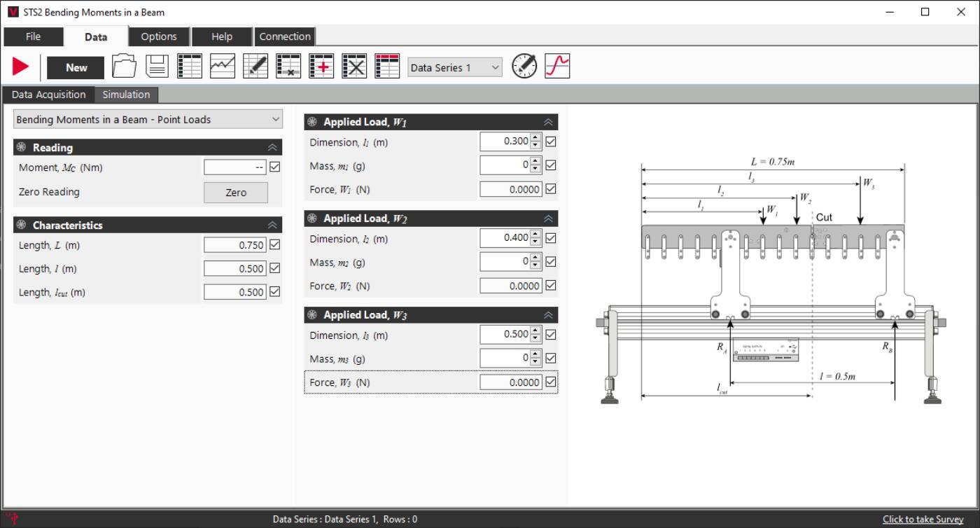Image resolution: width=980 pixels, height=528 pixels.
Task: Open the Options menu
Action: 158,36
